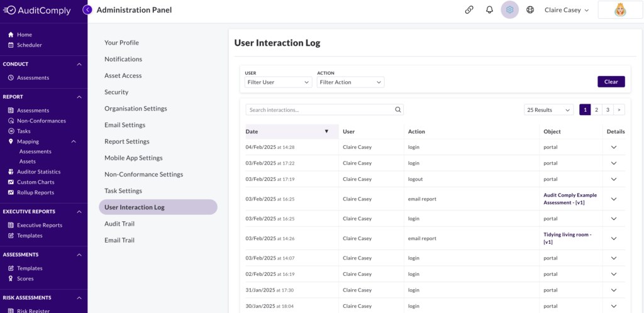Open Email Trail
Screen dimensions: 644x313
click(119, 240)
